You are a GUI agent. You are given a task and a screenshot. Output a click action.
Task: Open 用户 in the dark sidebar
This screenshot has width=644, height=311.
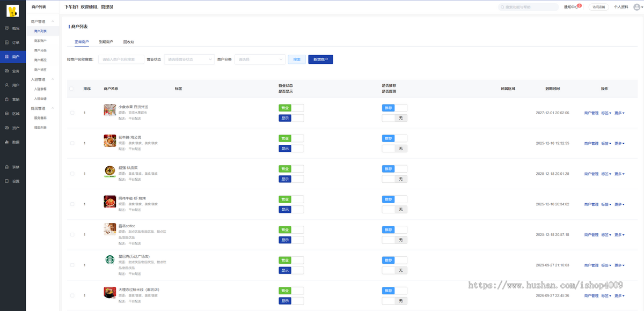(x=13, y=85)
